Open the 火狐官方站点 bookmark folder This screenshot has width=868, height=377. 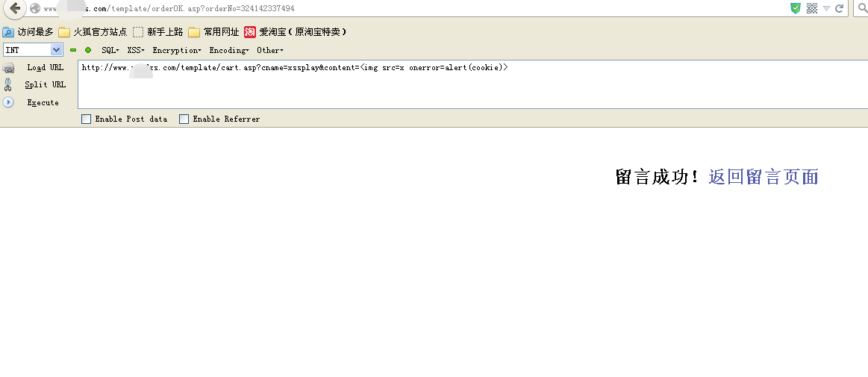pos(93,32)
